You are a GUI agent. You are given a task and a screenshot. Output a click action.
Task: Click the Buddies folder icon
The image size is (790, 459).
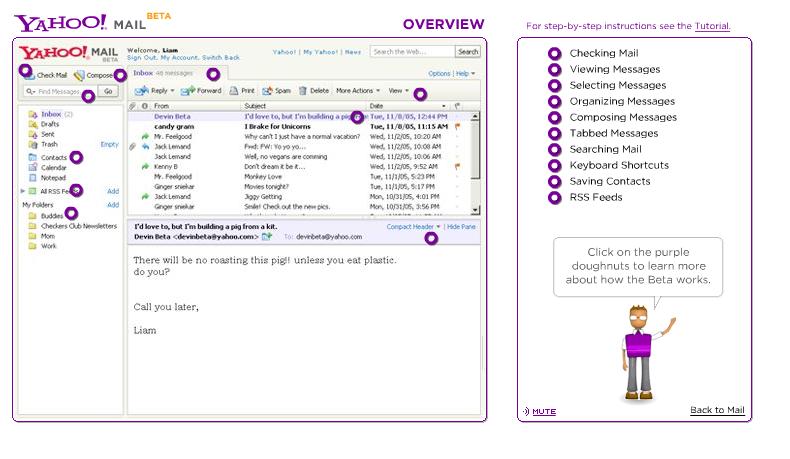tap(33, 216)
